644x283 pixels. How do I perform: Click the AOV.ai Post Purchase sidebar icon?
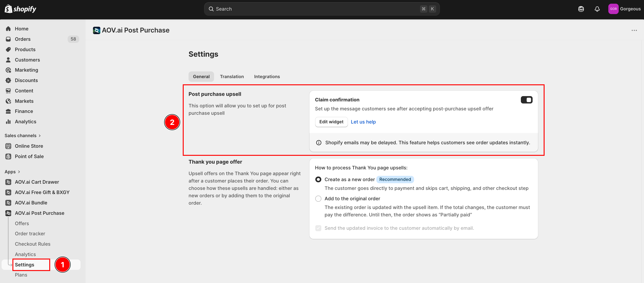click(x=8, y=213)
